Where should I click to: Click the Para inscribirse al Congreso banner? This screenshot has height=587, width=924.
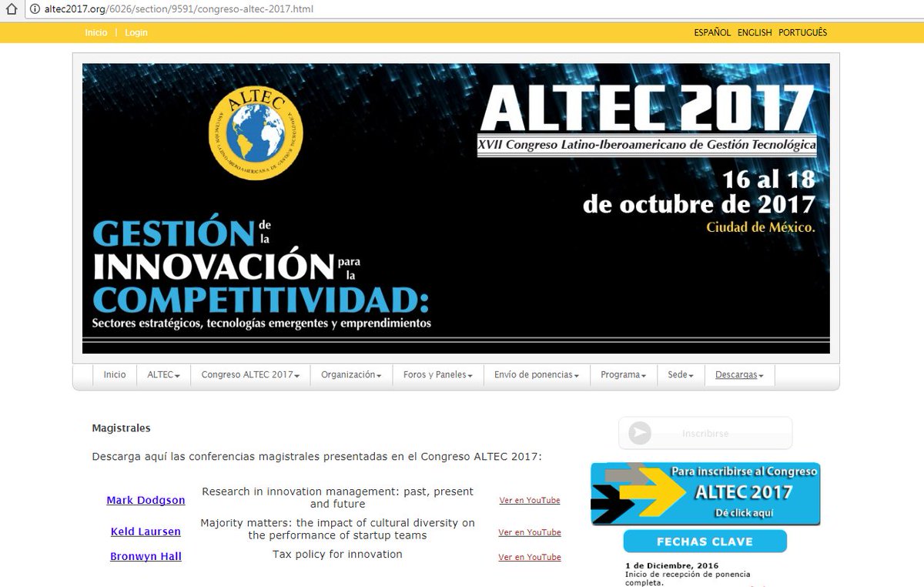(x=705, y=494)
